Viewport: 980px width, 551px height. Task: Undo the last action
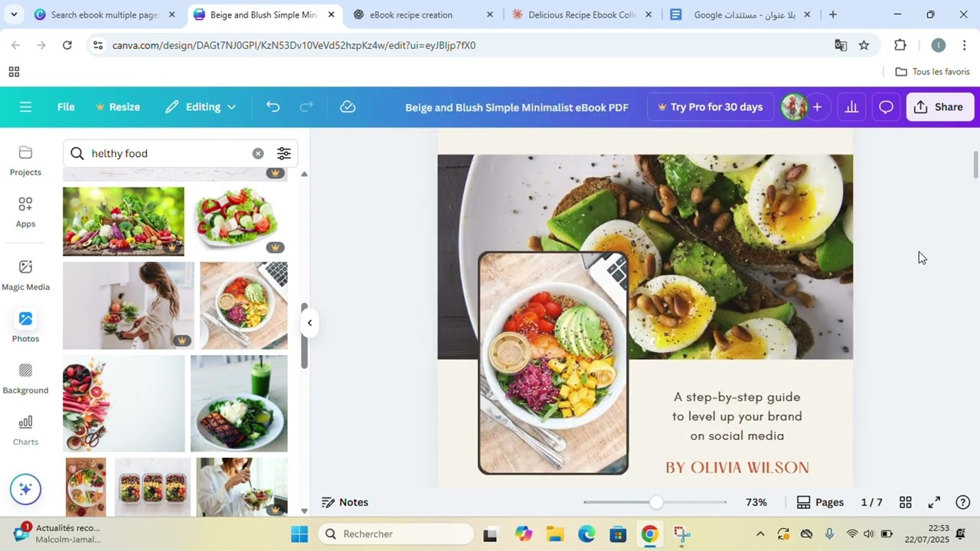coord(273,107)
